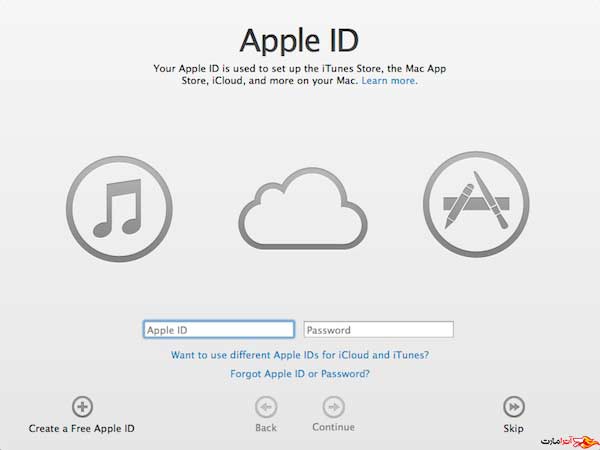Click the Apple ID heading text
Viewport: 600px width, 450px height.
299,41
